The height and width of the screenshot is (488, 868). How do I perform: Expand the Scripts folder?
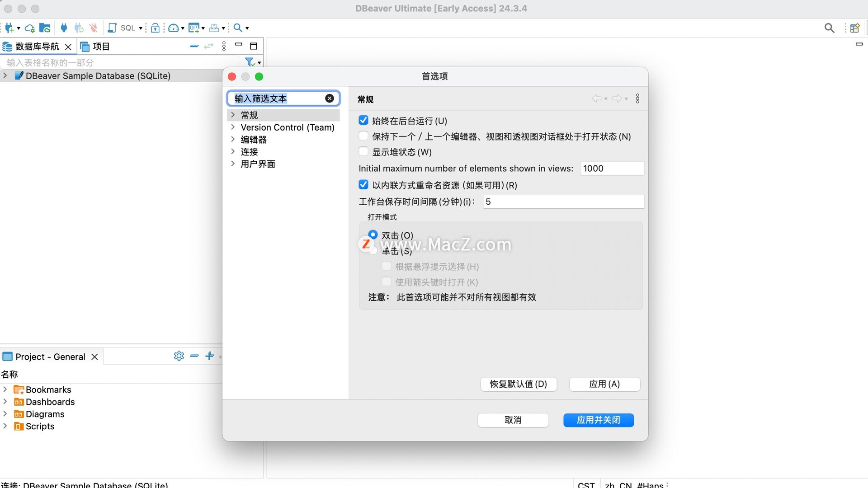(5, 426)
